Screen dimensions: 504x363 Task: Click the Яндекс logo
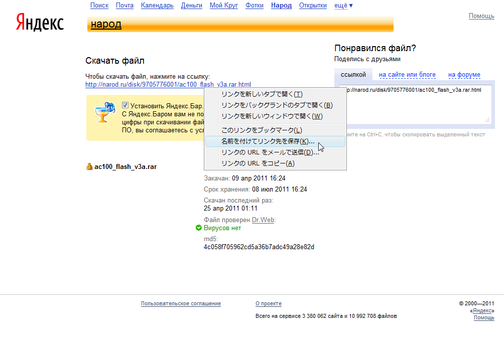(x=40, y=23)
